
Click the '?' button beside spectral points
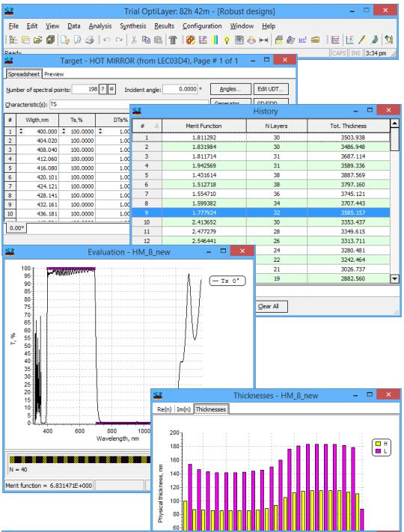pyautogui.click(x=102, y=89)
